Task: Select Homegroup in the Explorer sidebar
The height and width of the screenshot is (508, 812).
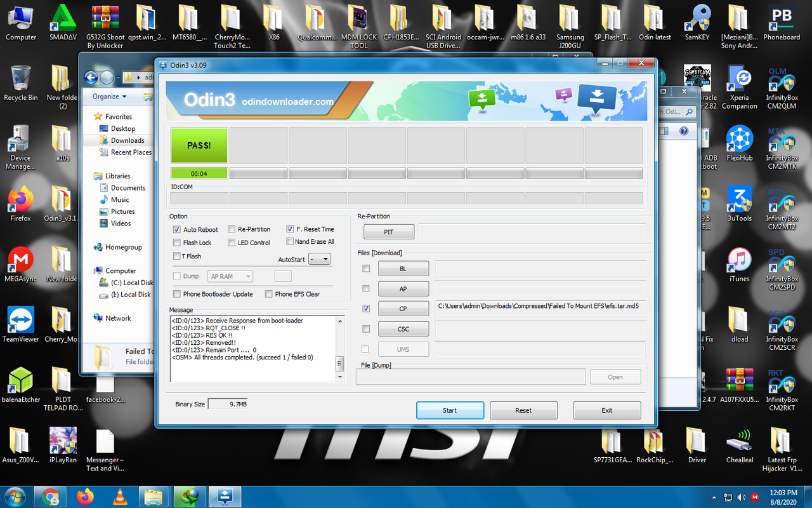Action: 124,248
